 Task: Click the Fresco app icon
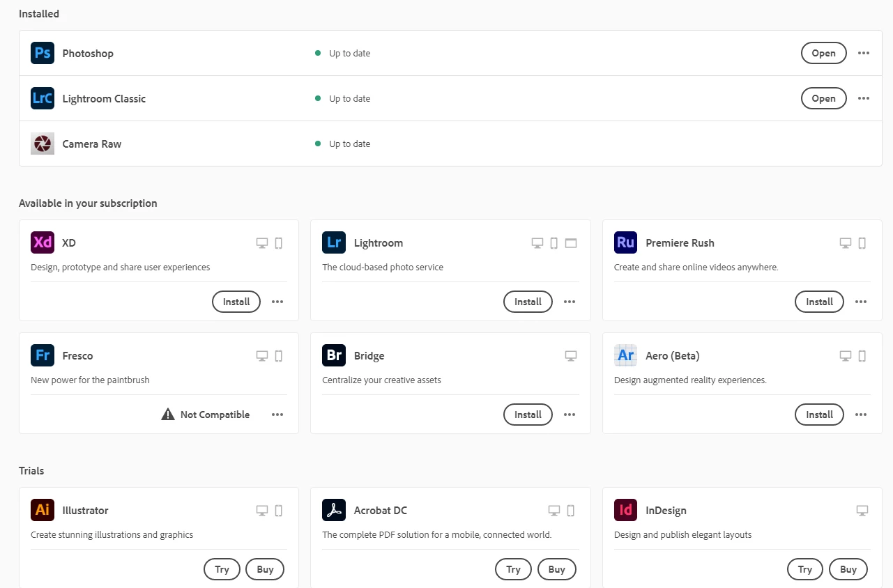(x=43, y=355)
